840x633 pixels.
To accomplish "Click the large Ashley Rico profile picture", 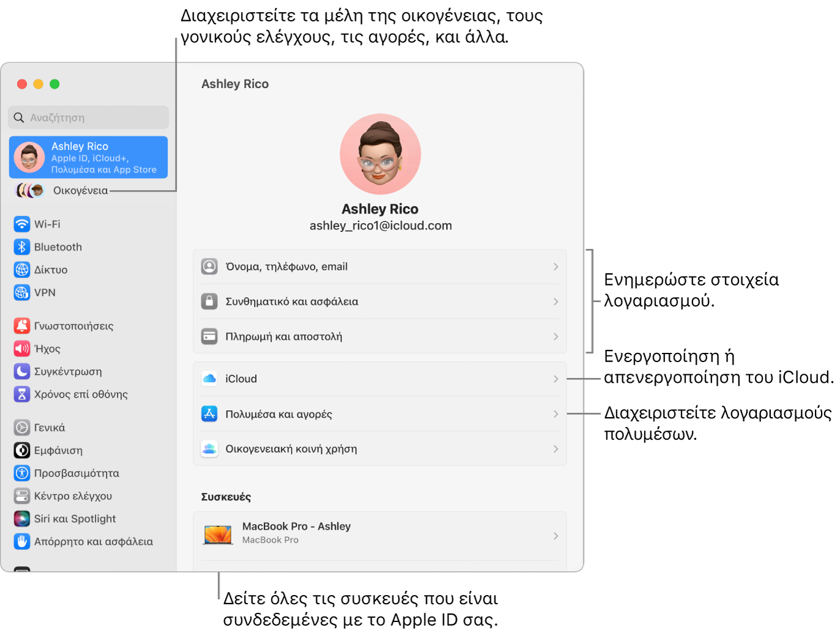I will coord(380,154).
